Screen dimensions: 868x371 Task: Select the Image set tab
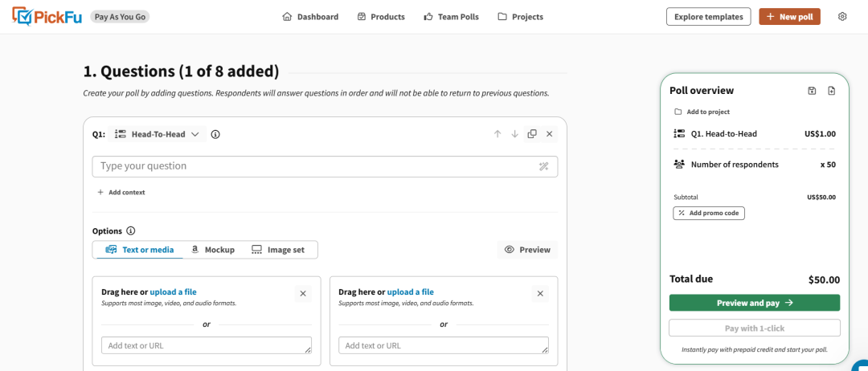(x=278, y=250)
